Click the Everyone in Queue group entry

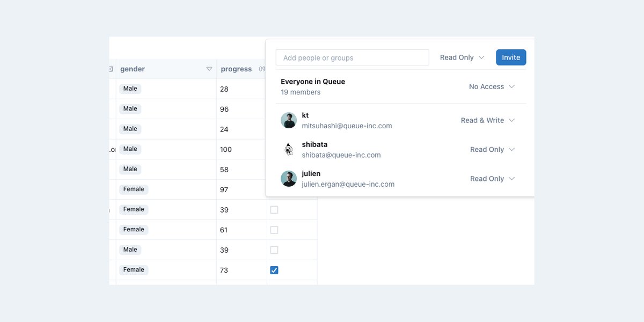pyautogui.click(x=313, y=82)
